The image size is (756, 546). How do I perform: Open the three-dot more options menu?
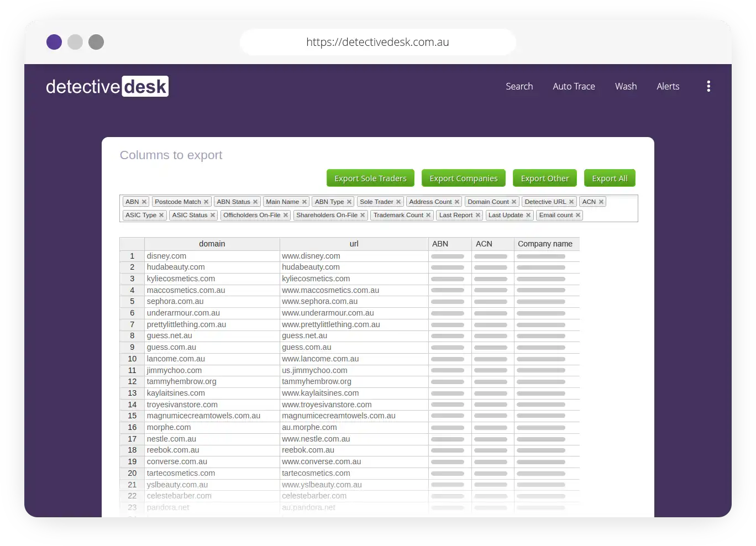708,86
